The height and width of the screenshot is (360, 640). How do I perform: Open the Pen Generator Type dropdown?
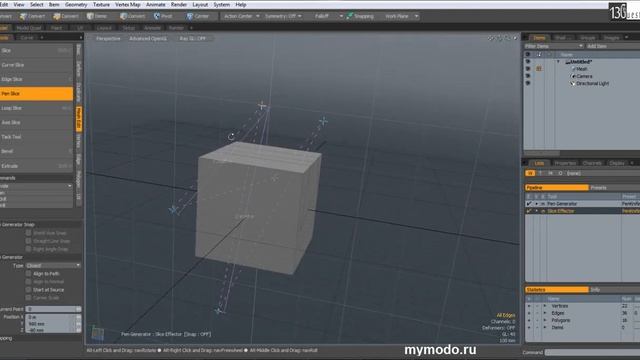click(x=53, y=265)
